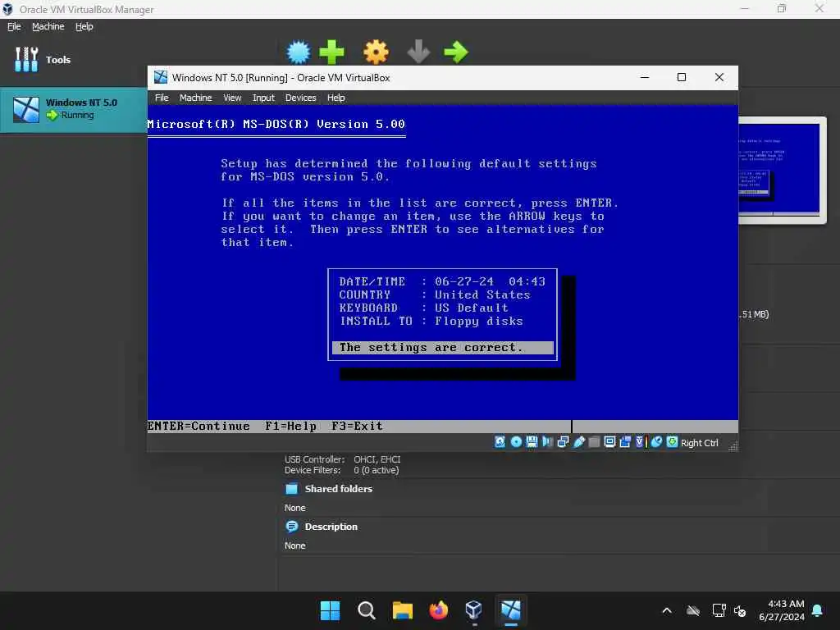The width and height of the screenshot is (840, 630).
Task: Click the VM window resize grip
Action: tap(733, 446)
